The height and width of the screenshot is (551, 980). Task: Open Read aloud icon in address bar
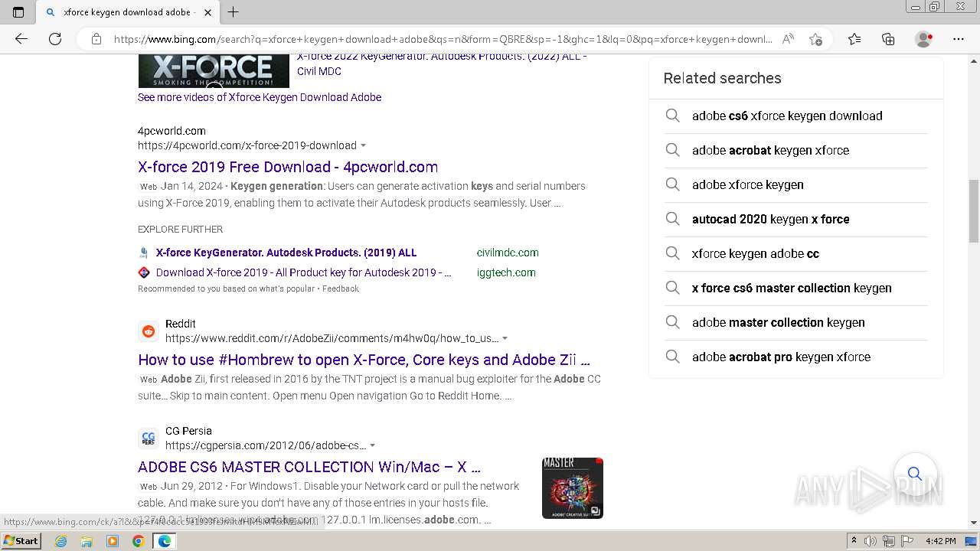click(x=788, y=39)
